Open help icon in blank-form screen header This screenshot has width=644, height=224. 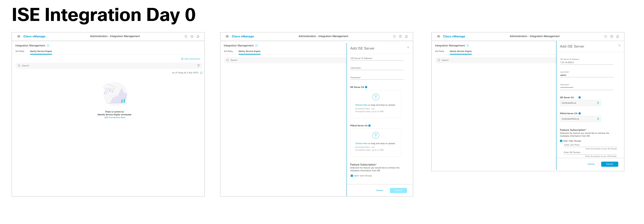[x=400, y=37]
